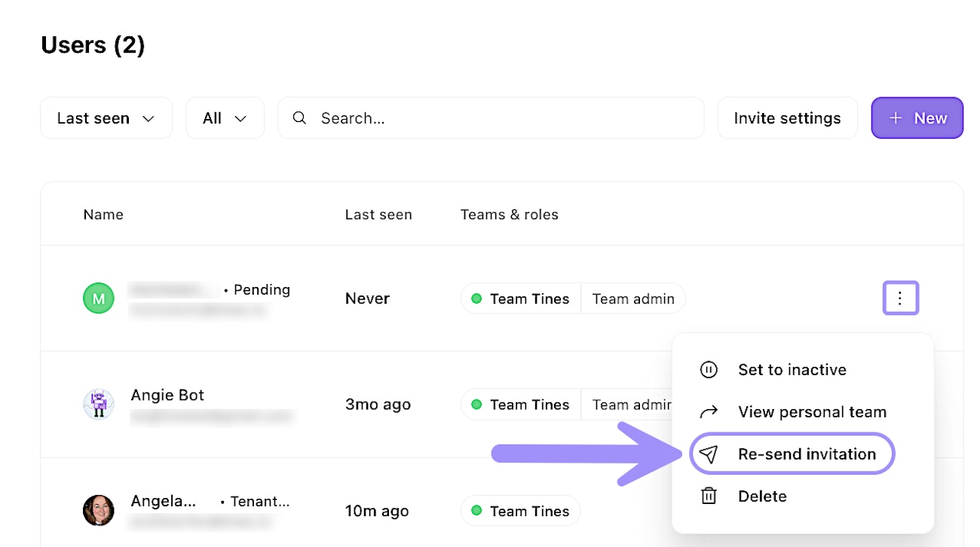The width and height of the screenshot is (980, 547).
Task: Click Team Tines tag in the Angela row
Action: (521, 511)
